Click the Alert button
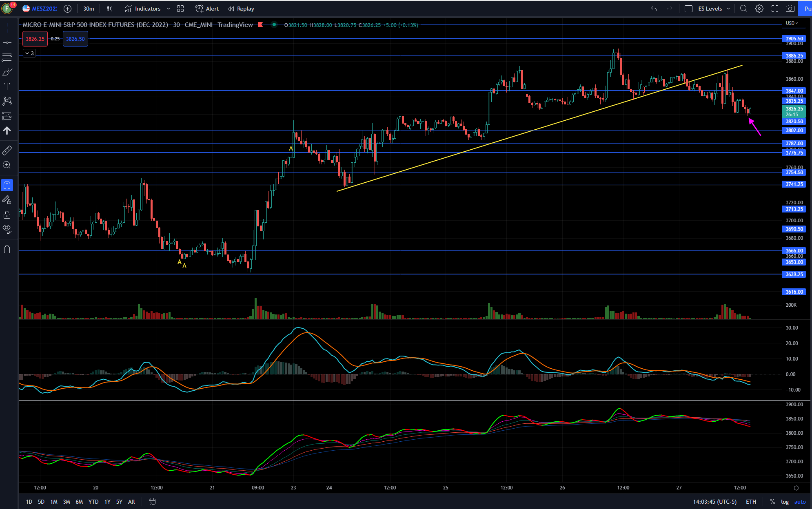This screenshot has height=509, width=812. tap(207, 9)
